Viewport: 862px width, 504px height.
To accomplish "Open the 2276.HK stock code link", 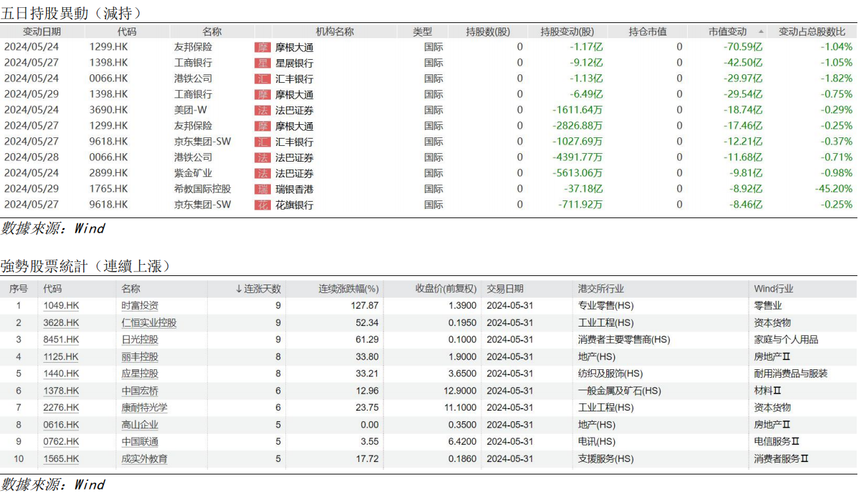I will 61,407.
